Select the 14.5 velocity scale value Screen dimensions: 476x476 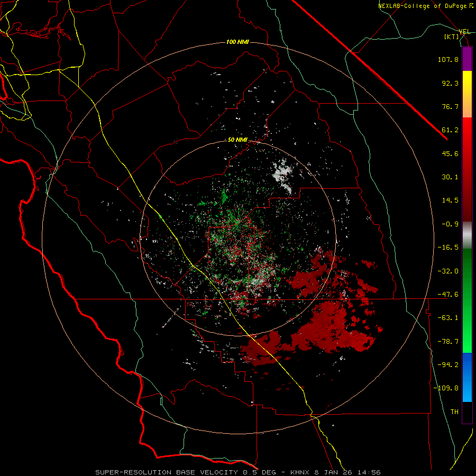[450, 200]
